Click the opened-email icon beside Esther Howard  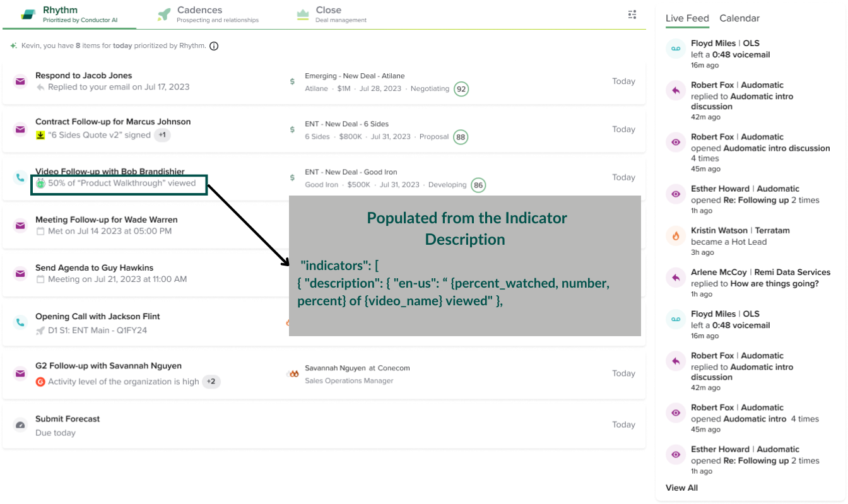point(676,194)
